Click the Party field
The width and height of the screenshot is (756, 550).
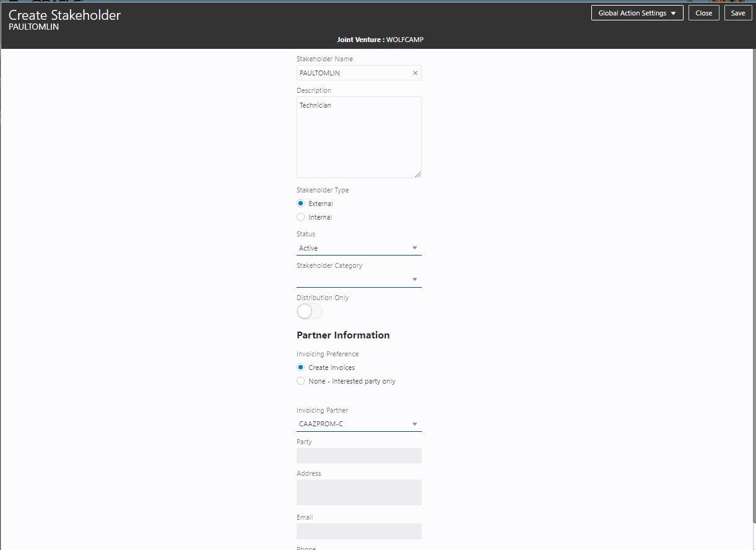(358, 456)
